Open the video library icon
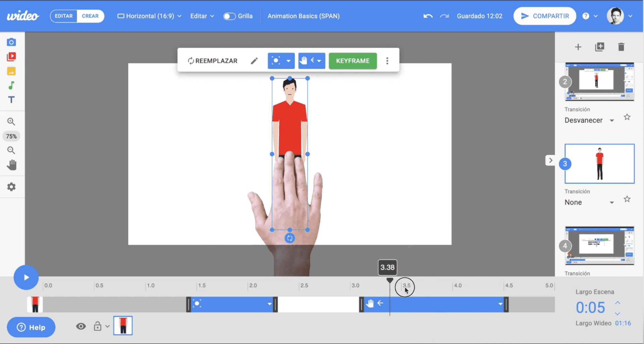This screenshot has width=644, height=344. (x=11, y=57)
